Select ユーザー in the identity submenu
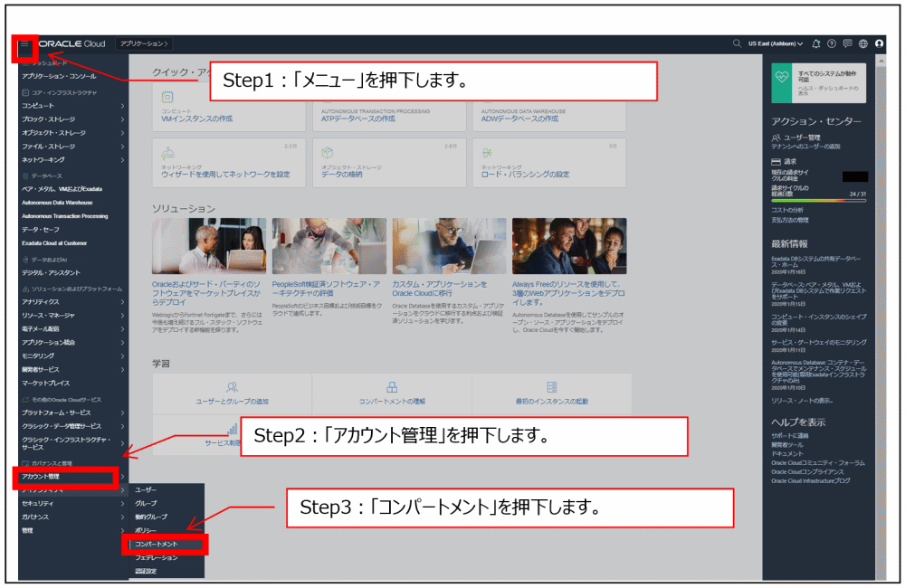Image resolution: width=905 pixels, height=588 pixels. point(146,490)
